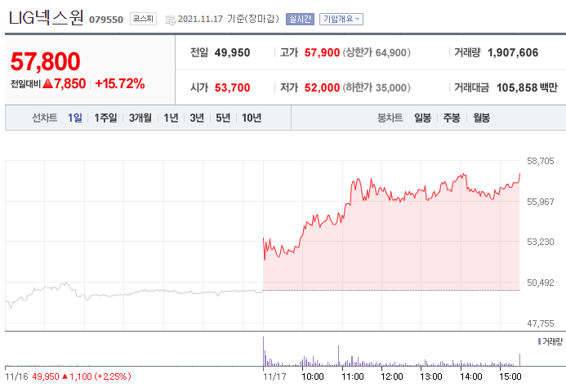Click the 11/16 previous-day summary text
Screen dimensions: 566x392
[68, 376]
